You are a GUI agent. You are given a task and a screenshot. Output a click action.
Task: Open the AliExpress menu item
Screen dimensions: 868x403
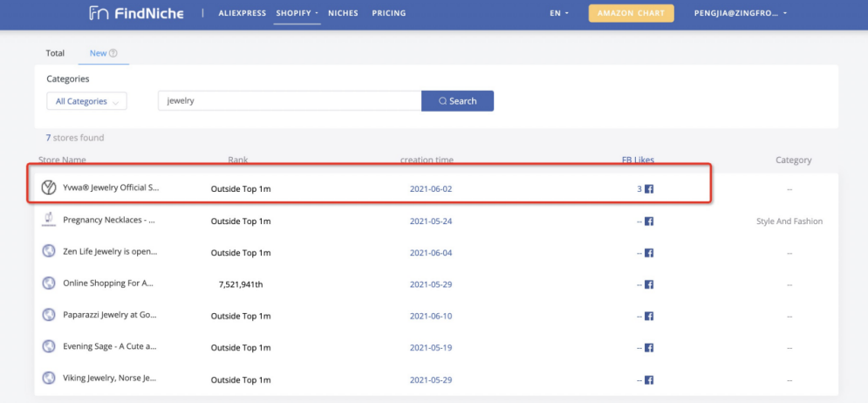click(x=243, y=13)
